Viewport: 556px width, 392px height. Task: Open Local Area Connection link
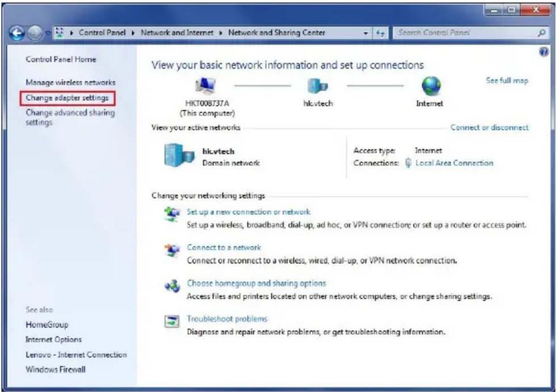454,163
